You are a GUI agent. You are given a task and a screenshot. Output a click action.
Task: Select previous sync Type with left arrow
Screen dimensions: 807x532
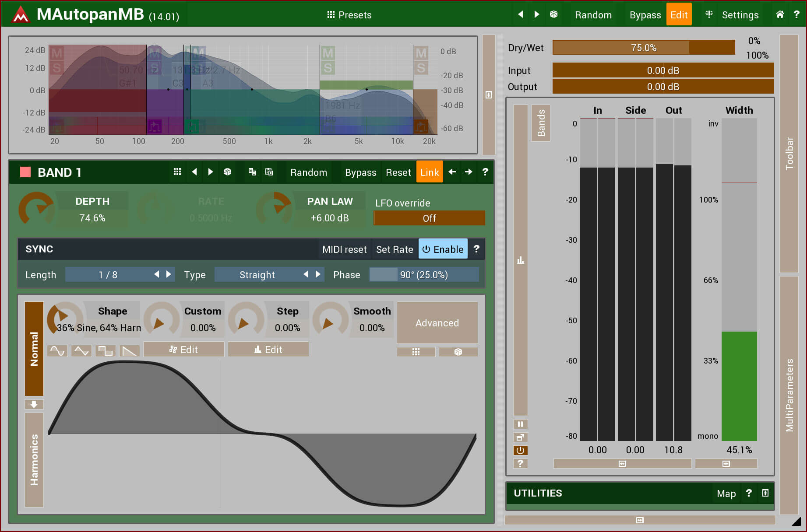[306, 274]
